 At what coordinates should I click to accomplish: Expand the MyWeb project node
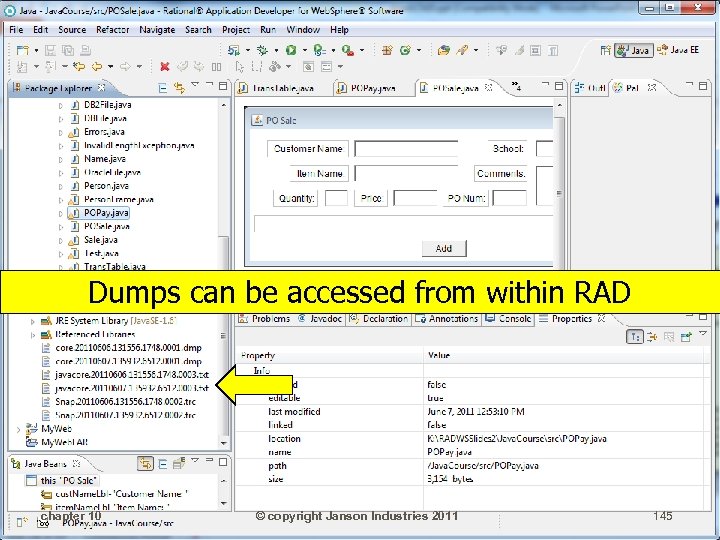pyautogui.click(x=18, y=430)
